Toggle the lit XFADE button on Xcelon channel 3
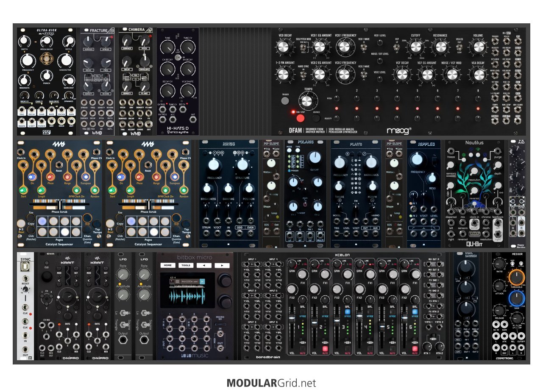 (347, 311)
